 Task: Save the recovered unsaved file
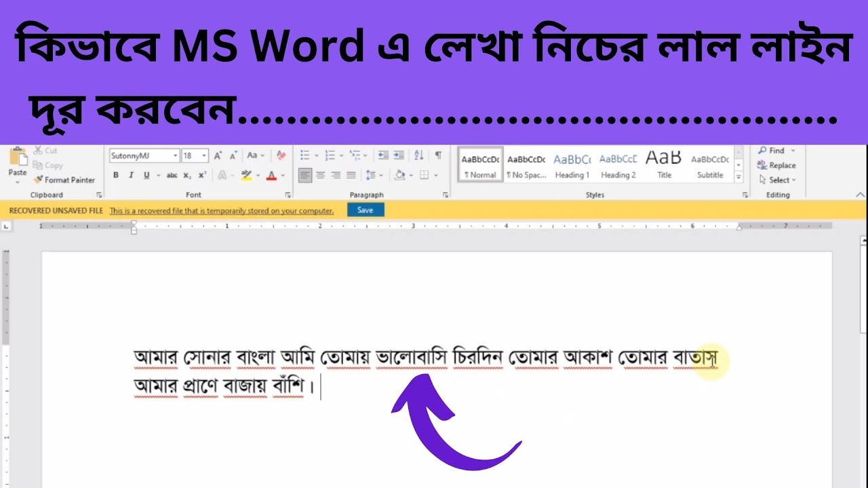click(365, 210)
